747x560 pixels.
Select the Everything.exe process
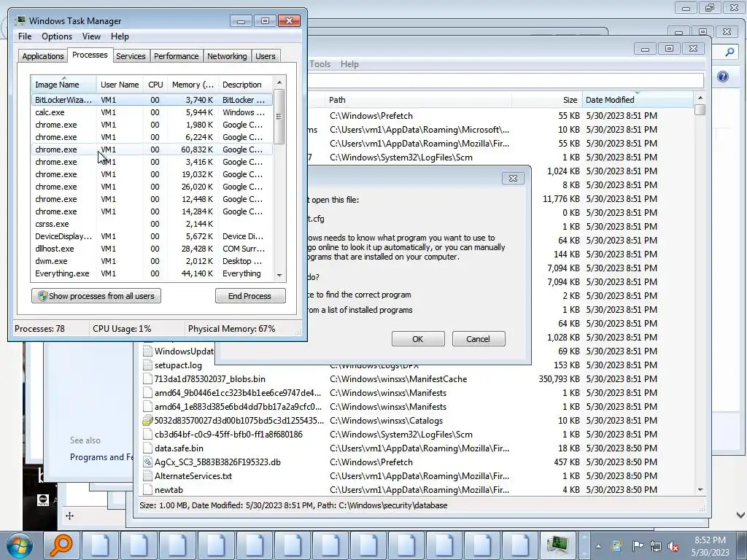(x=152, y=273)
